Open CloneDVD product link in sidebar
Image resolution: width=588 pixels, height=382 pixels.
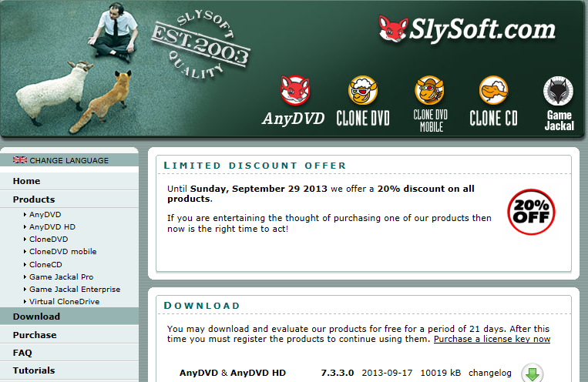click(49, 240)
